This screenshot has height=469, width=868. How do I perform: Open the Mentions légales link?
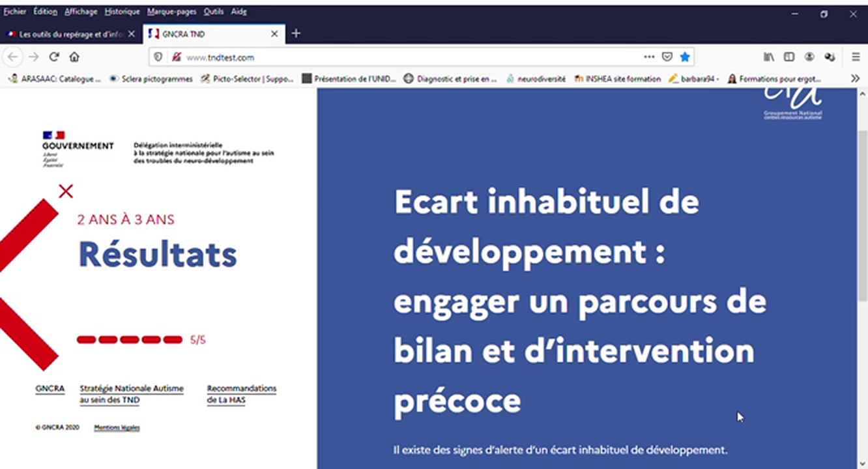pyautogui.click(x=116, y=427)
